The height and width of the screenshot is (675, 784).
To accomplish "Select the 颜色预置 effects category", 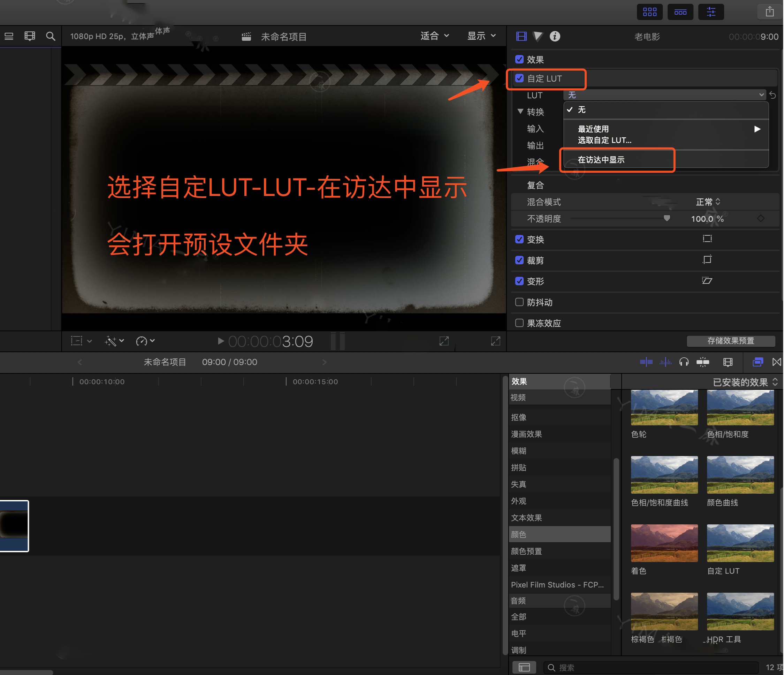I will (x=559, y=551).
